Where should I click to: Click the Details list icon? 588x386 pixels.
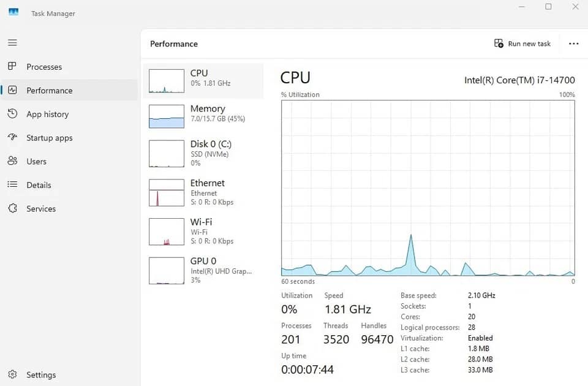point(12,184)
